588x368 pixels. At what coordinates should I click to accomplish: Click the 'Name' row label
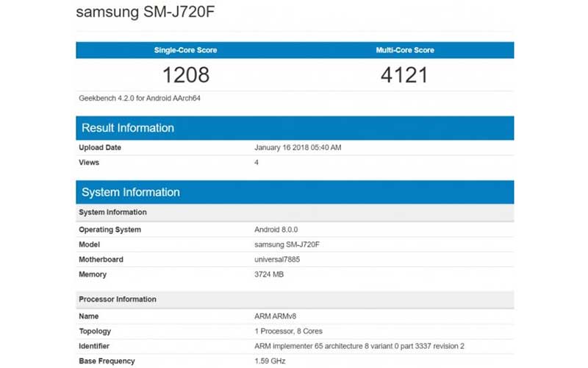pyautogui.click(x=88, y=316)
